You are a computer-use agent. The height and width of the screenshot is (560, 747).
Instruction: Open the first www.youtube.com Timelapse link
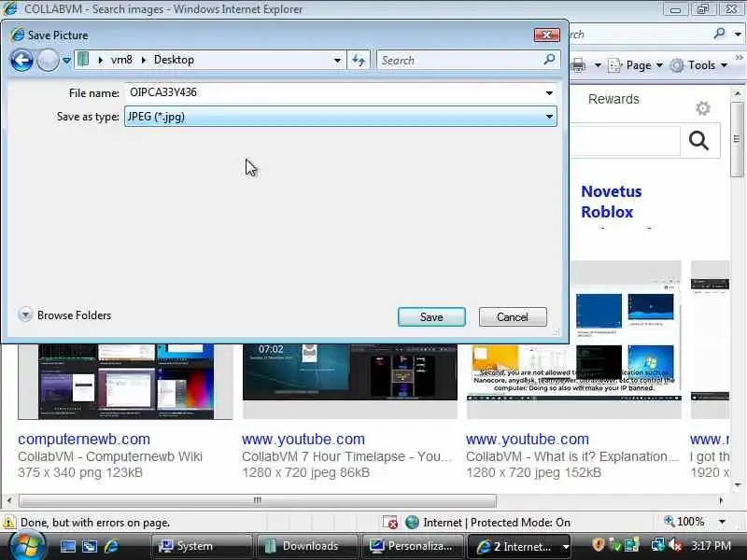point(303,439)
